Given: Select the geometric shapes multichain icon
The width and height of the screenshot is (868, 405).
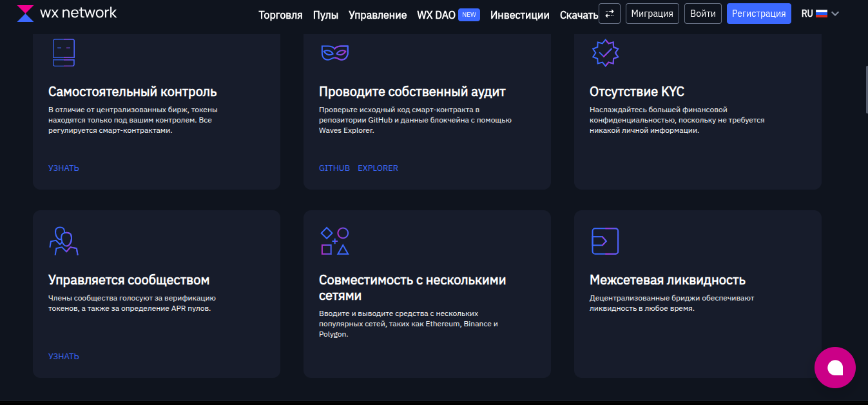Looking at the screenshot, I should coord(334,241).
